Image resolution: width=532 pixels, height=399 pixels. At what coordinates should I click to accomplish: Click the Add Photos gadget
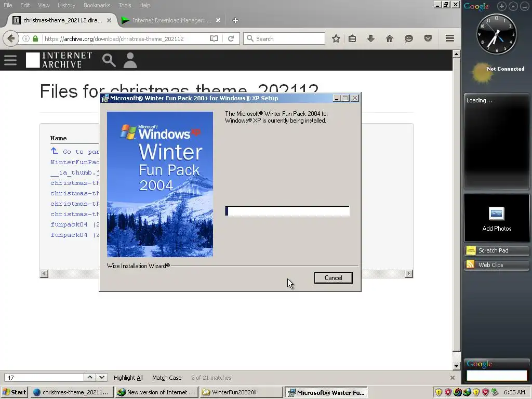[497, 218]
